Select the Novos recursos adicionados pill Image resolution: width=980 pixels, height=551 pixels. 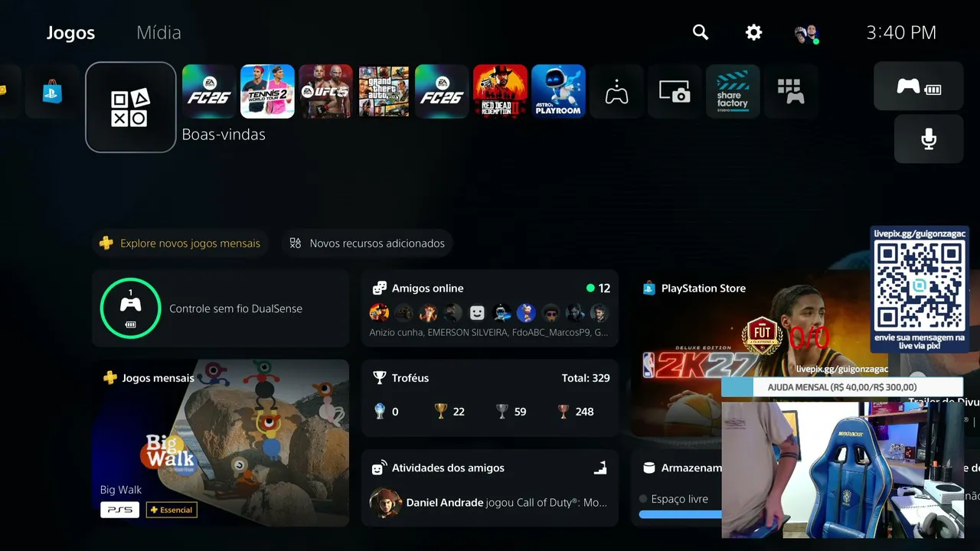(367, 243)
